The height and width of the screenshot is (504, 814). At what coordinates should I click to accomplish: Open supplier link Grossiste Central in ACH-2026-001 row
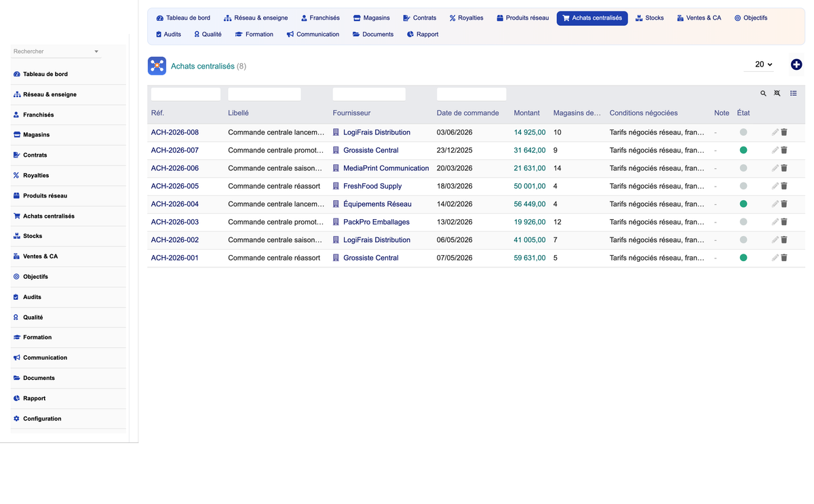pos(371,258)
